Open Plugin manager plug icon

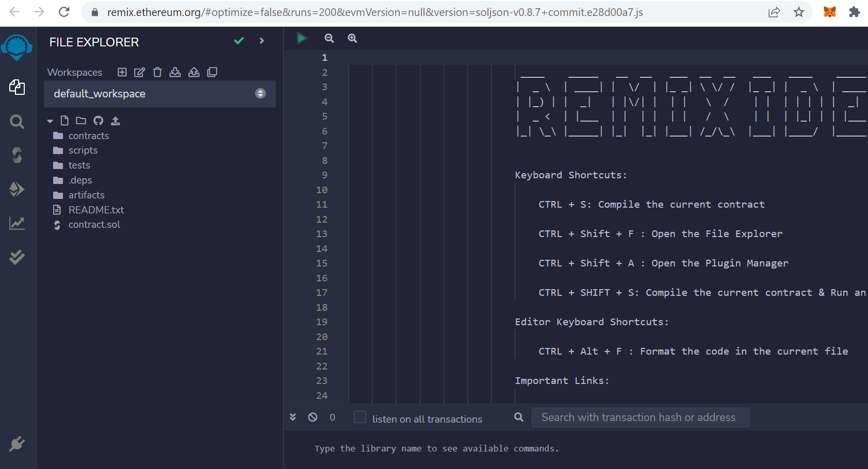(x=17, y=444)
